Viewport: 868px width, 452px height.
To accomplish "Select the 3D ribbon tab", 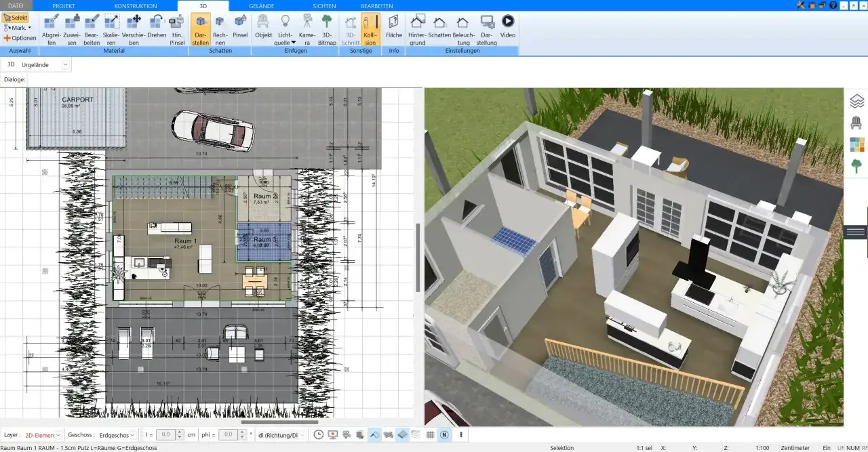I will pos(203,5).
